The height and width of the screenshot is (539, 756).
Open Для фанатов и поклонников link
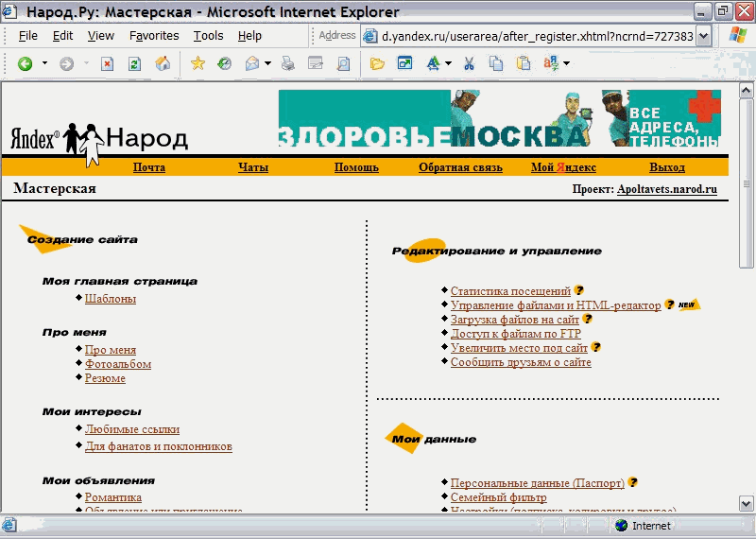[159, 446]
